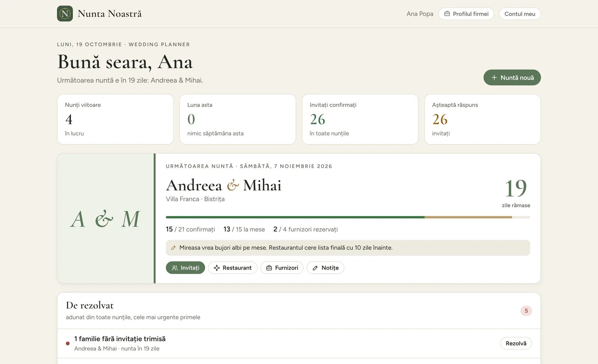Click the Următoarea nuntă e în 19 zile subtitle
The image size is (598, 364).
point(130,80)
